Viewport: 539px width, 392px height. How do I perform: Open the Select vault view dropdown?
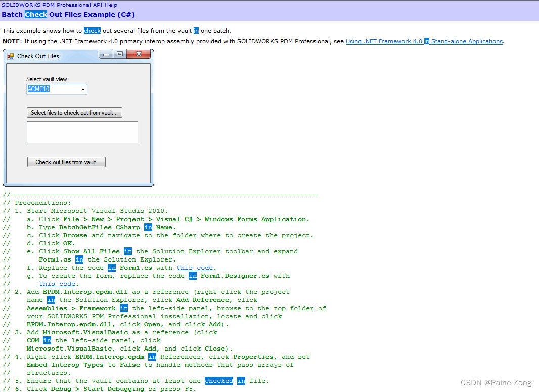tap(83, 89)
